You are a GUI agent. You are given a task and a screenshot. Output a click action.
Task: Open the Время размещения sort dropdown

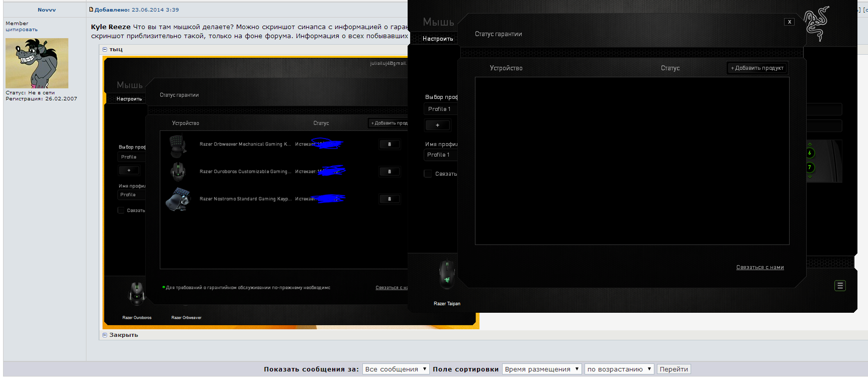pos(542,369)
